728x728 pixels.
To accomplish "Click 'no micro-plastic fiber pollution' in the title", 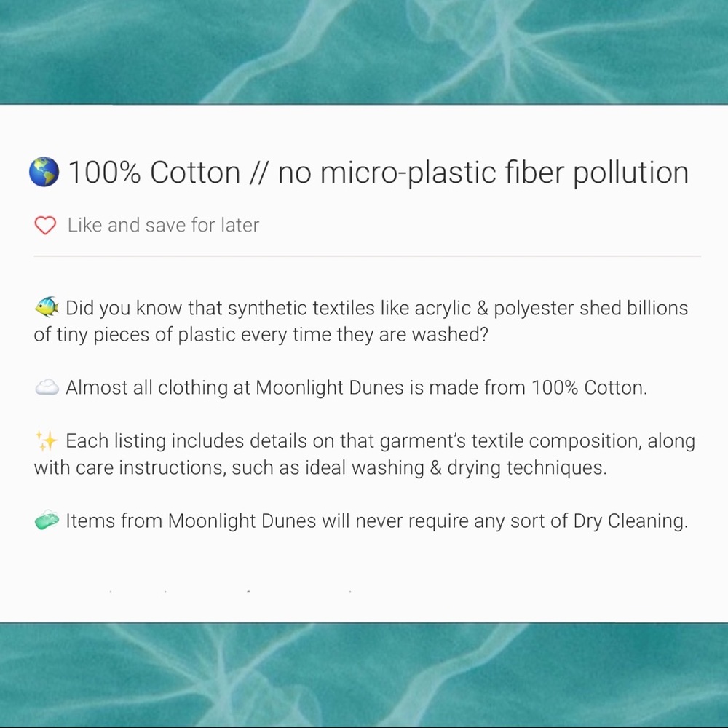I will tap(483, 173).
